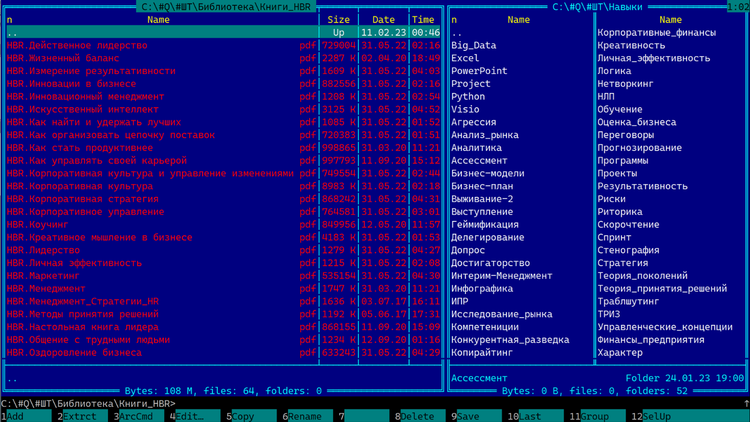Select file HBR.Искусственный интеллект
Screen dimensions: 750x422
(x=223, y=109)
